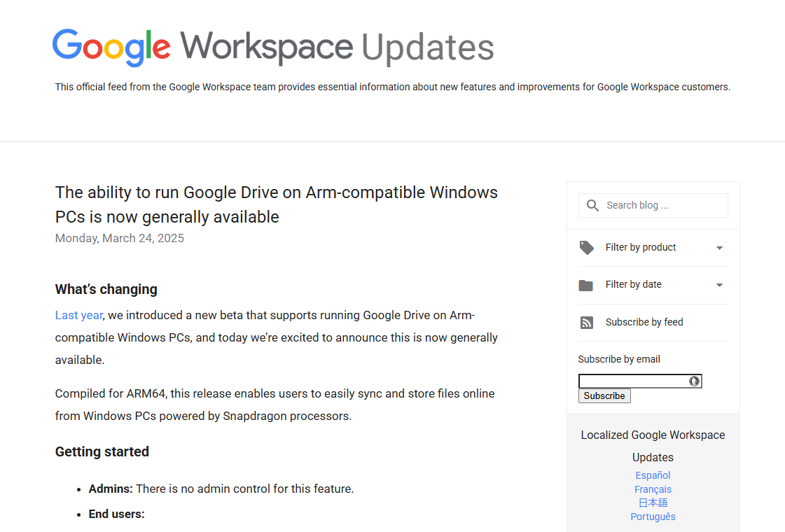Open the Arm-compatible Windows PCs article title
Viewport: 785px width, 532px height.
277,204
